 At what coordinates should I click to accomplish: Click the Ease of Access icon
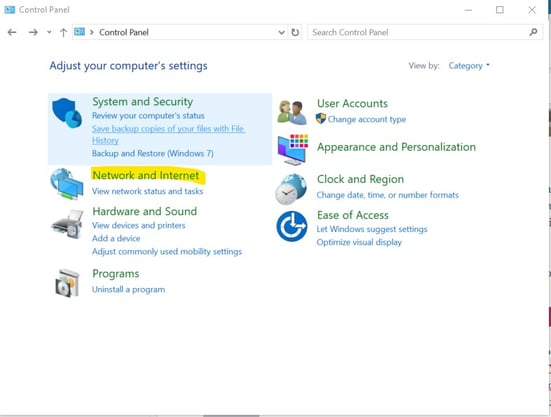292,227
